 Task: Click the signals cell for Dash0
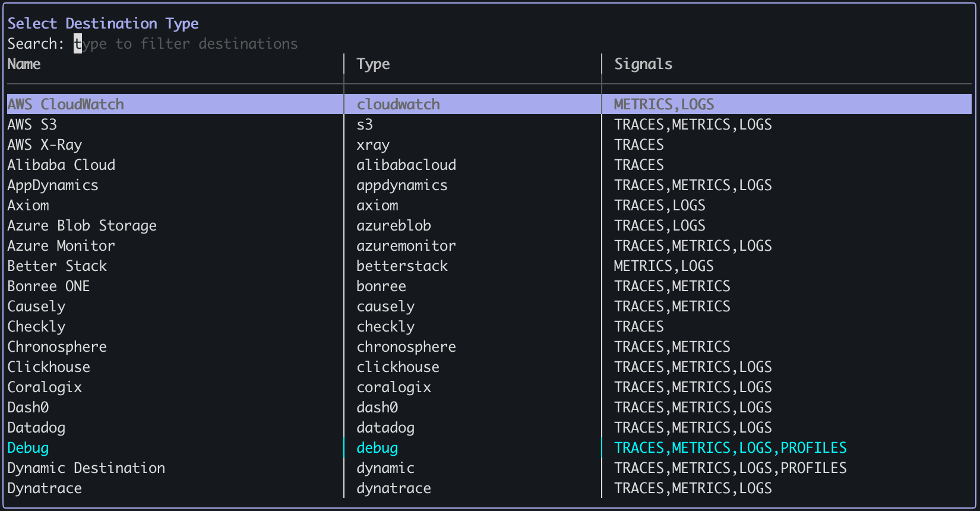click(x=693, y=408)
